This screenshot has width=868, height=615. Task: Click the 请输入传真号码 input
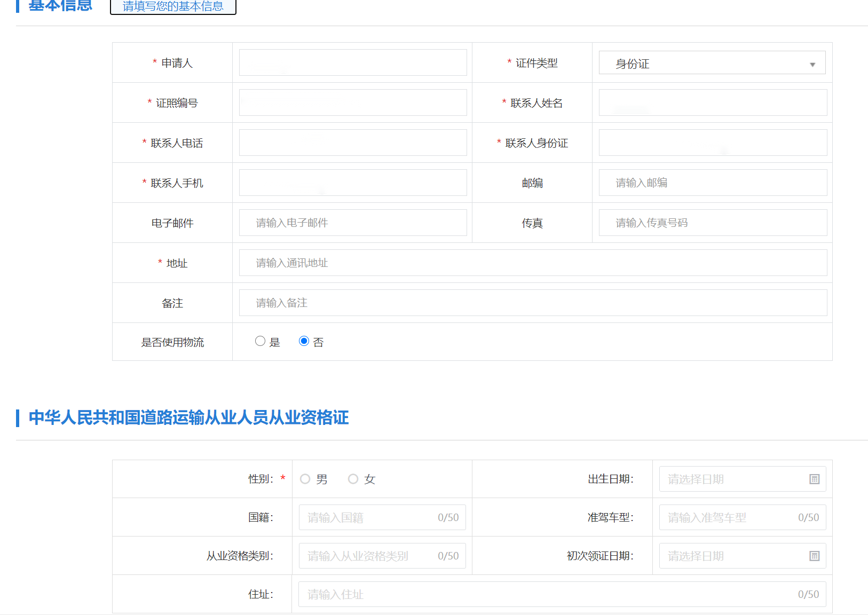click(712, 223)
